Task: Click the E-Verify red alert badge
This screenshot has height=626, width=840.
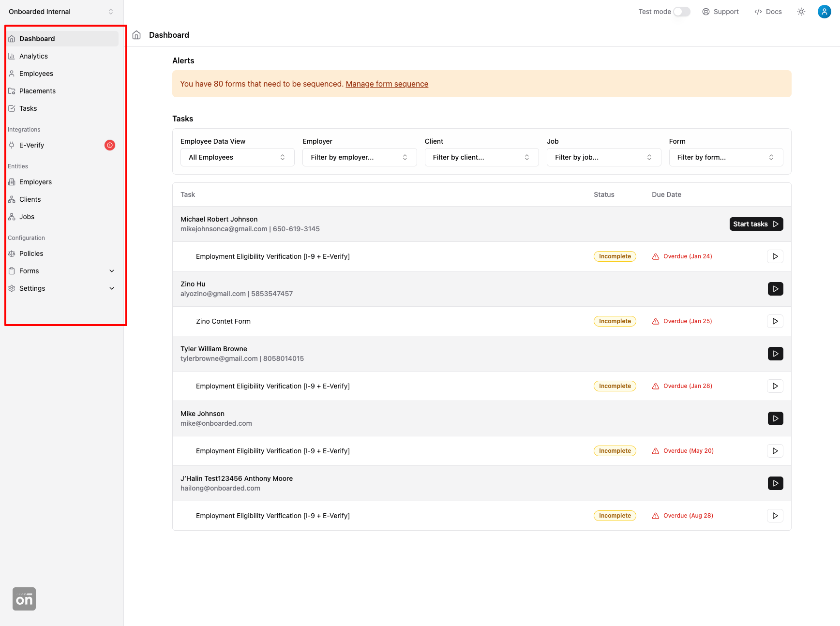Action: 110,145
